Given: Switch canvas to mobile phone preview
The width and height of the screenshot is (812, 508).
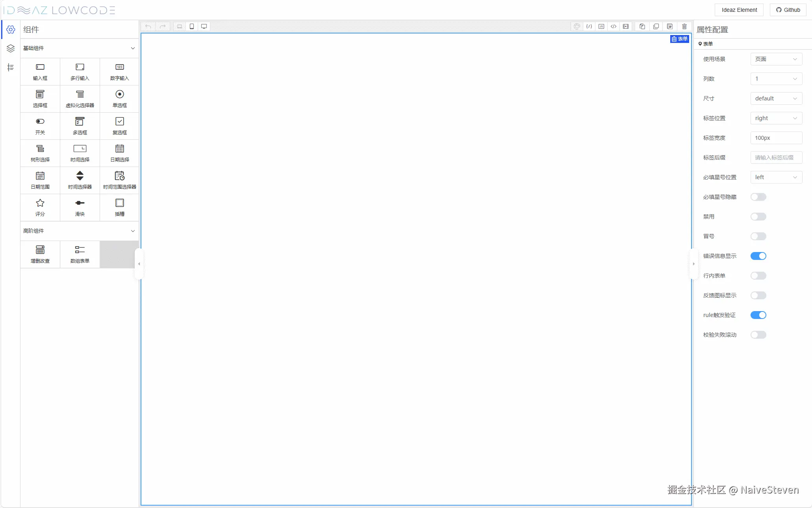Looking at the screenshot, I should 192,26.
